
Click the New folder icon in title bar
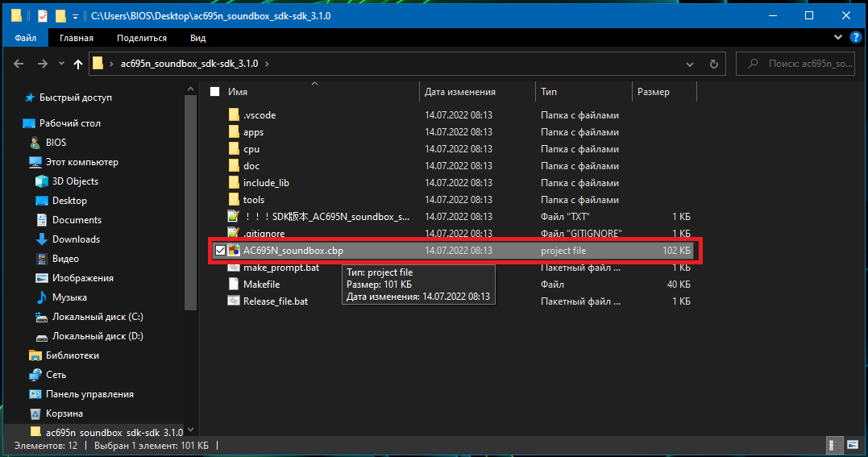point(60,16)
